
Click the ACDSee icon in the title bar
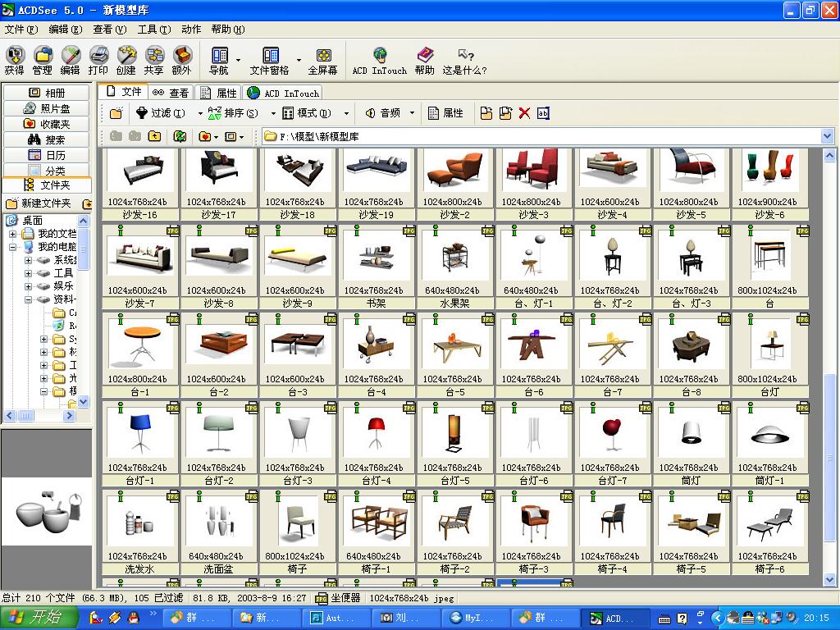pos(8,10)
